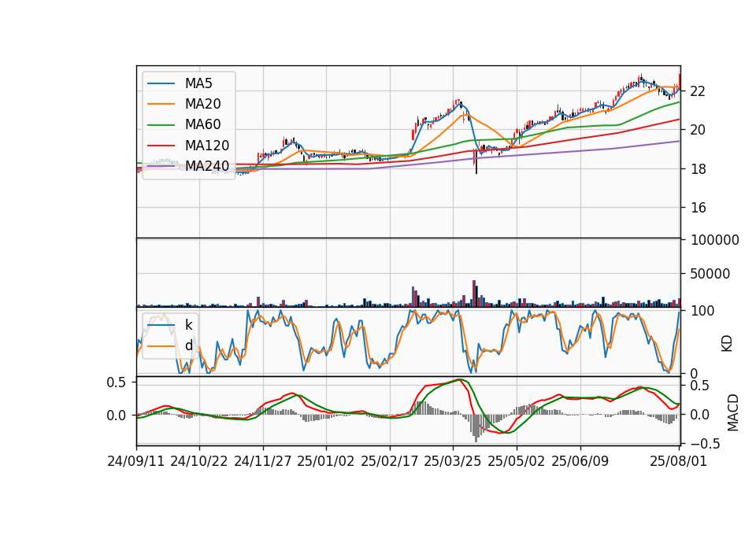The image size is (756, 543).
Task: Click the 25/02/17 date tick label
Action: (390, 462)
